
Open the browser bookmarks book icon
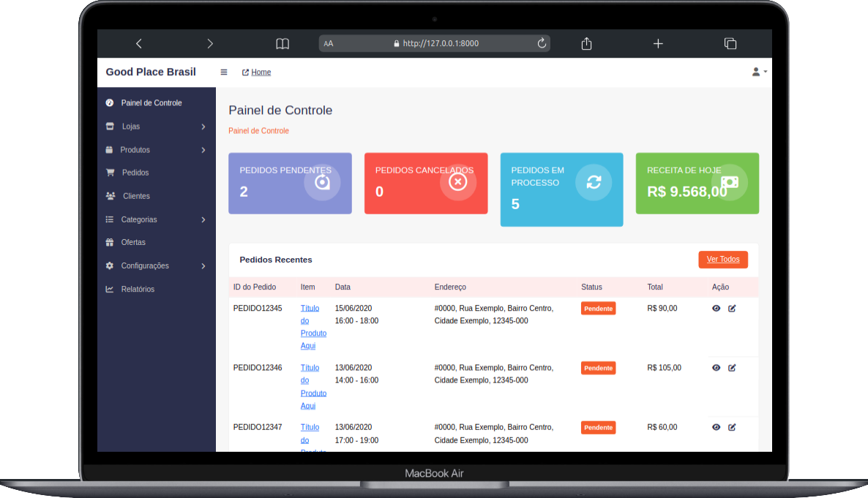pyautogui.click(x=283, y=44)
